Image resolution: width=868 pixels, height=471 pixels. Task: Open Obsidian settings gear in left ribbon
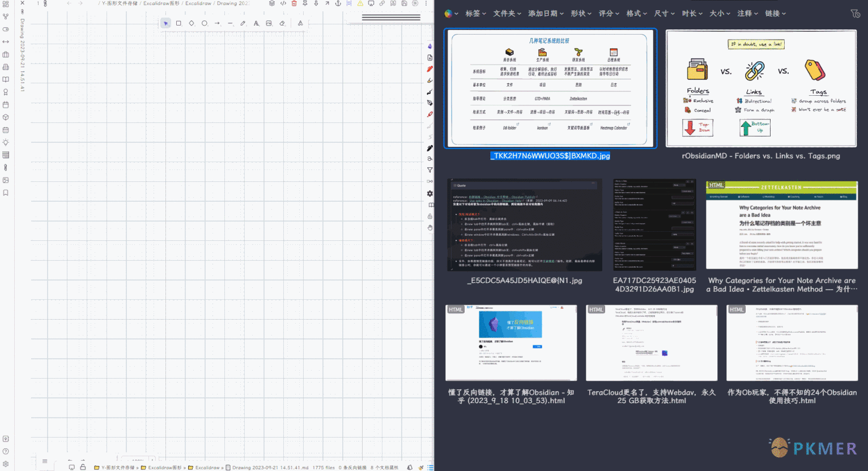tap(6, 464)
